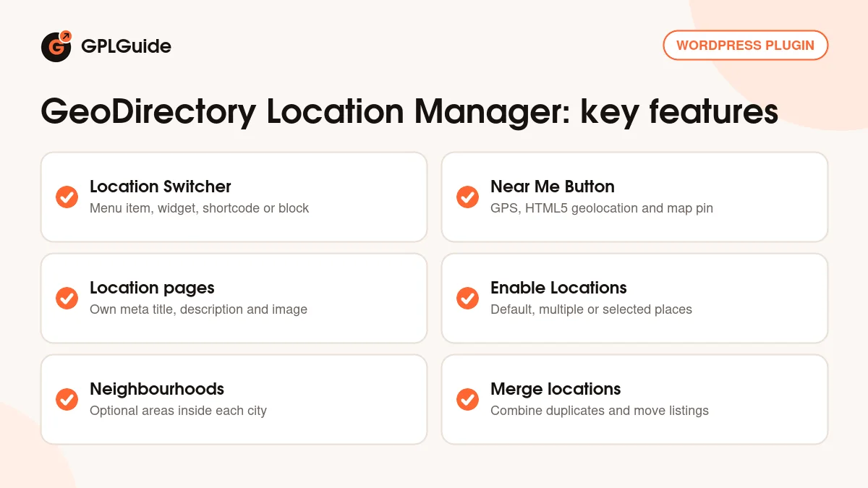
Task: Click the Near Me Button heading
Action: 553,187
